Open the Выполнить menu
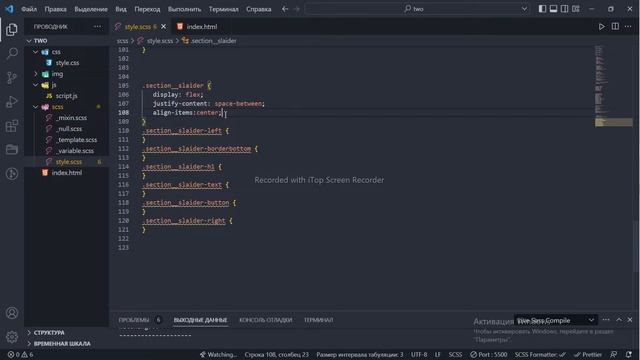This screenshot has width=640, height=360. (184, 9)
